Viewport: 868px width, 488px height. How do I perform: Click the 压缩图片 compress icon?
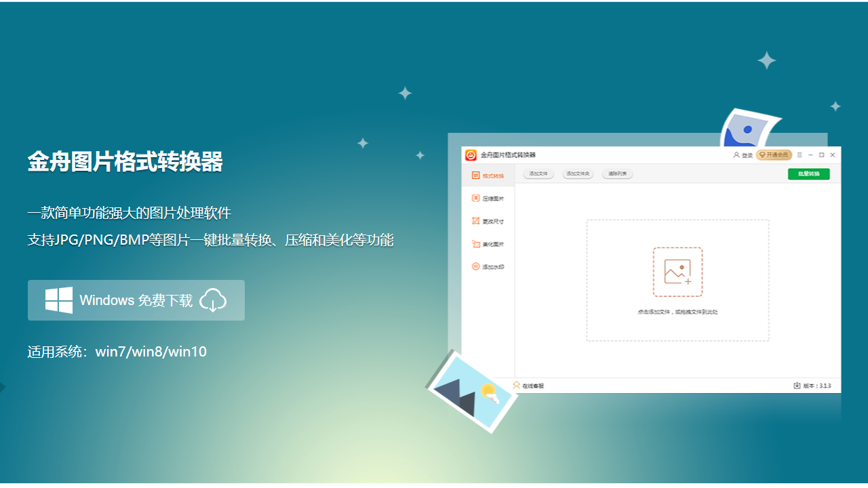tap(475, 199)
